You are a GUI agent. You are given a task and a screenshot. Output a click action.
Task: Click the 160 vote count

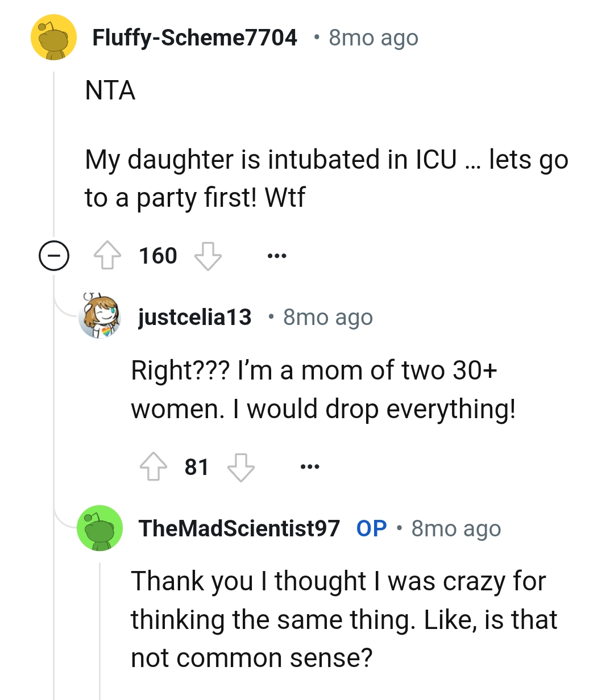tap(159, 255)
